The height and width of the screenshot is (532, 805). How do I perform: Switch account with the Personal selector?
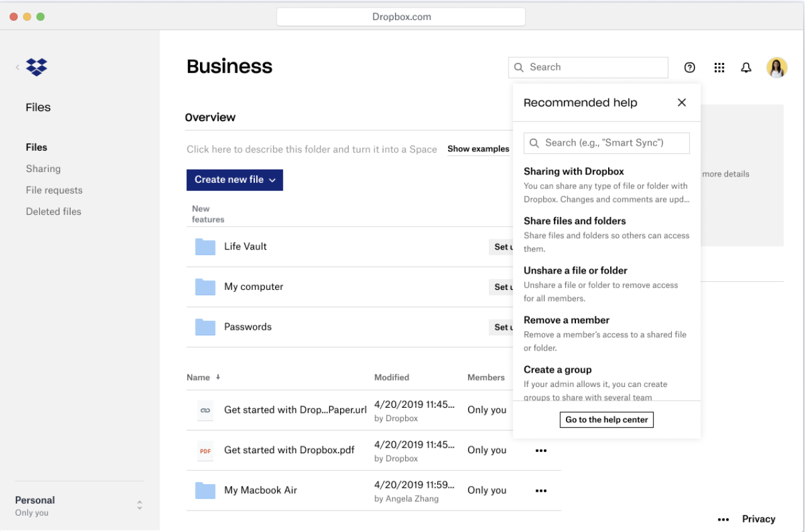79,506
